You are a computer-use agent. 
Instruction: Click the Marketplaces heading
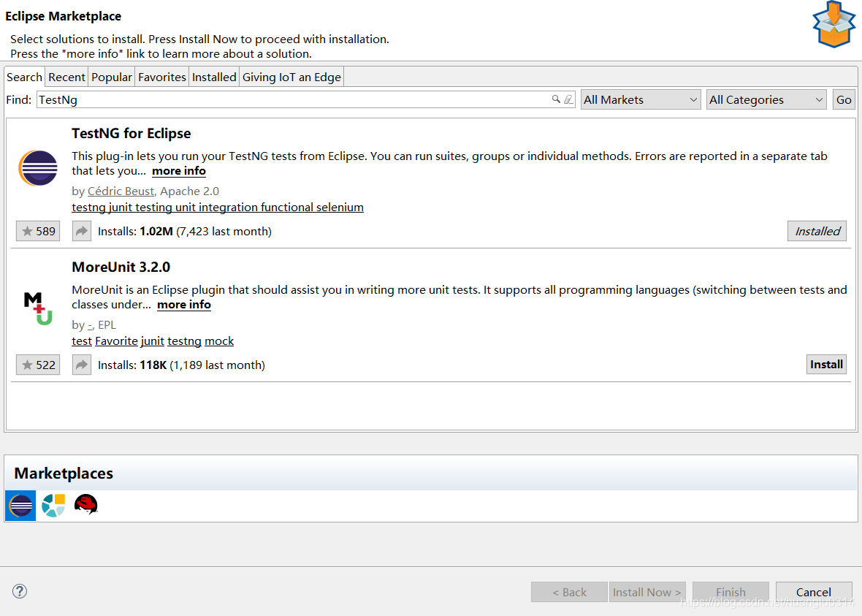tap(64, 473)
